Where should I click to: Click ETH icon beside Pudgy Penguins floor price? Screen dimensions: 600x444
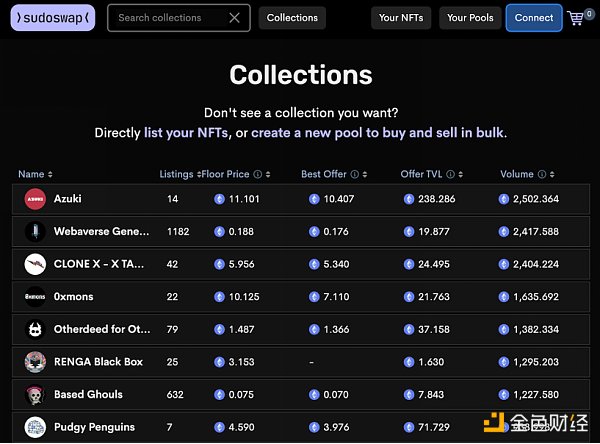click(x=219, y=427)
